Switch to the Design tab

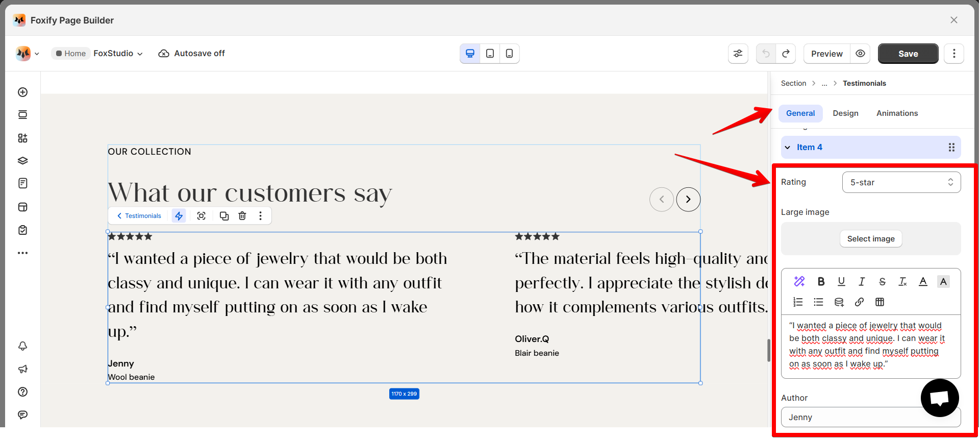845,113
